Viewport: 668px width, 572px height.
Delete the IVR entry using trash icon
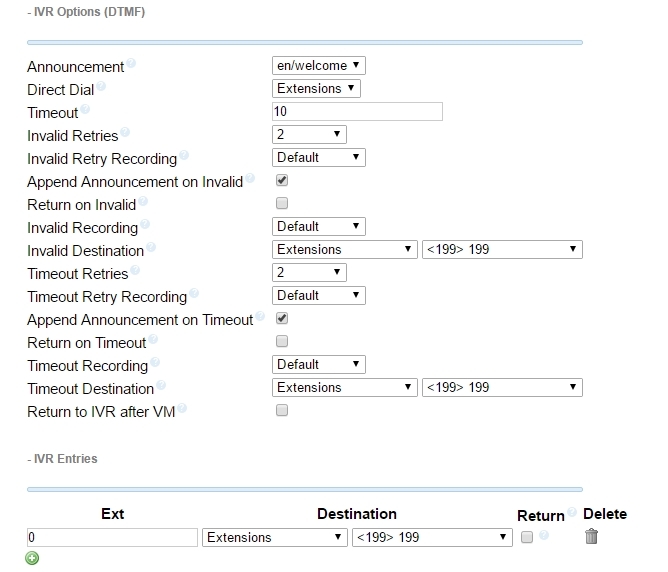click(591, 536)
